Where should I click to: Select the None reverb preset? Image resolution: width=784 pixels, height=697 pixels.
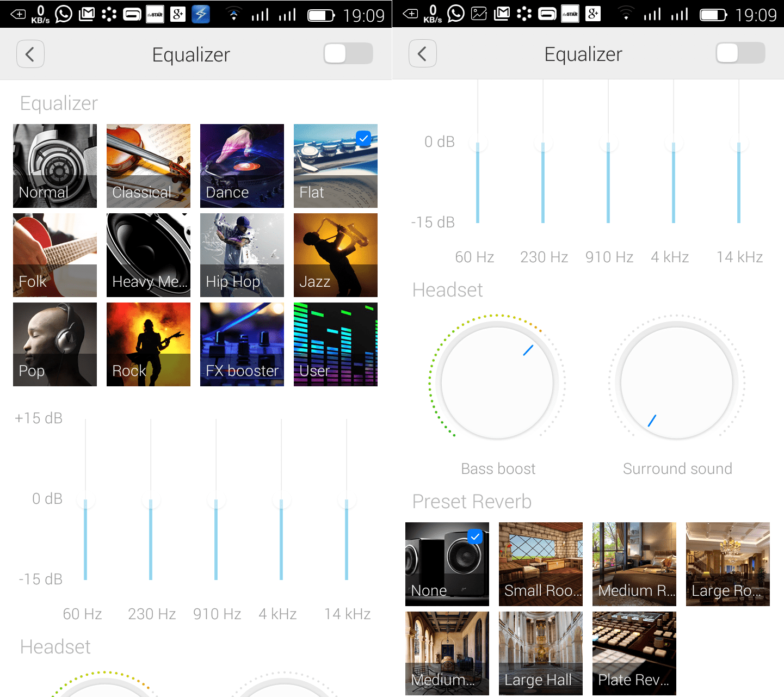tap(447, 564)
